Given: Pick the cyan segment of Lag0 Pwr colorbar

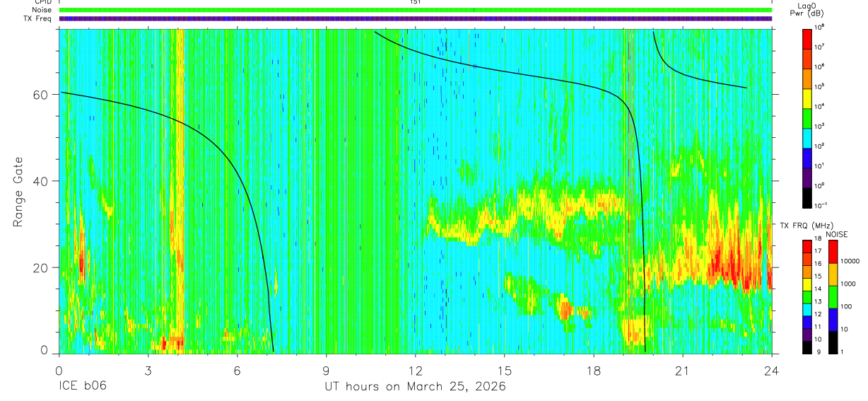Looking at the screenshot, I should point(807,138).
